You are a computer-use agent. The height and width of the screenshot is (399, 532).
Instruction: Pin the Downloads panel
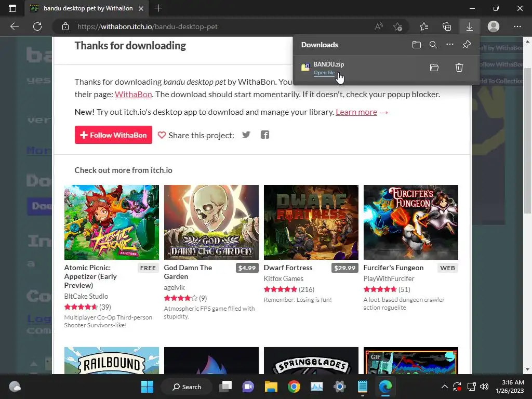(x=467, y=45)
